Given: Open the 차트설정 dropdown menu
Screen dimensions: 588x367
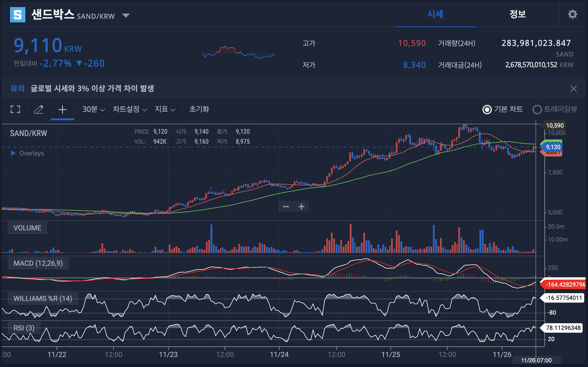Looking at the screenshot, I should click(129, 109).
